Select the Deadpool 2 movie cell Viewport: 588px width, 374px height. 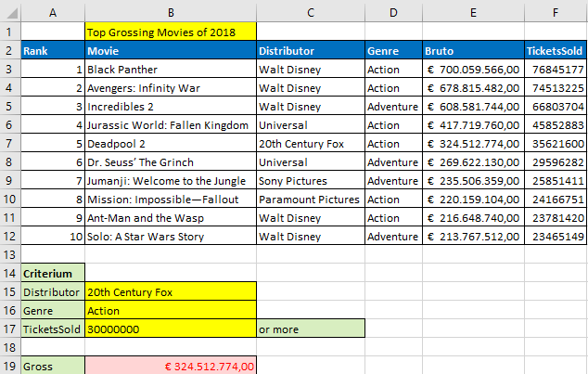coord(171,143)
